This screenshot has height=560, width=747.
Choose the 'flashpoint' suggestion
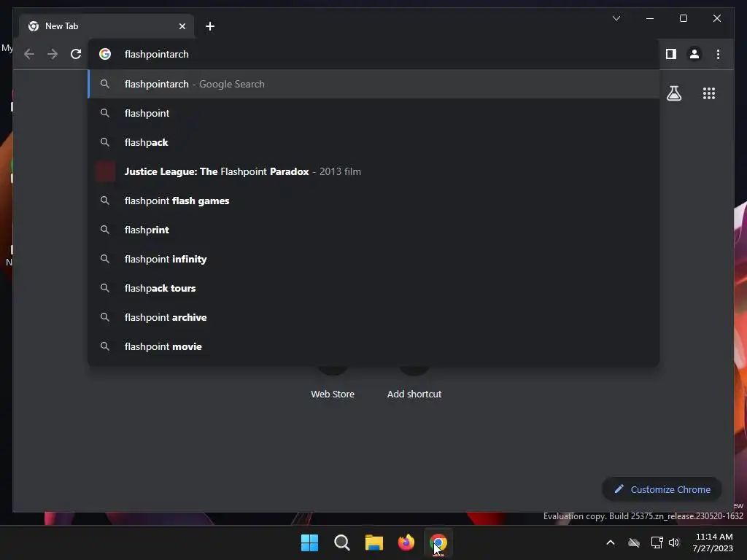click(x=373, y=113)
